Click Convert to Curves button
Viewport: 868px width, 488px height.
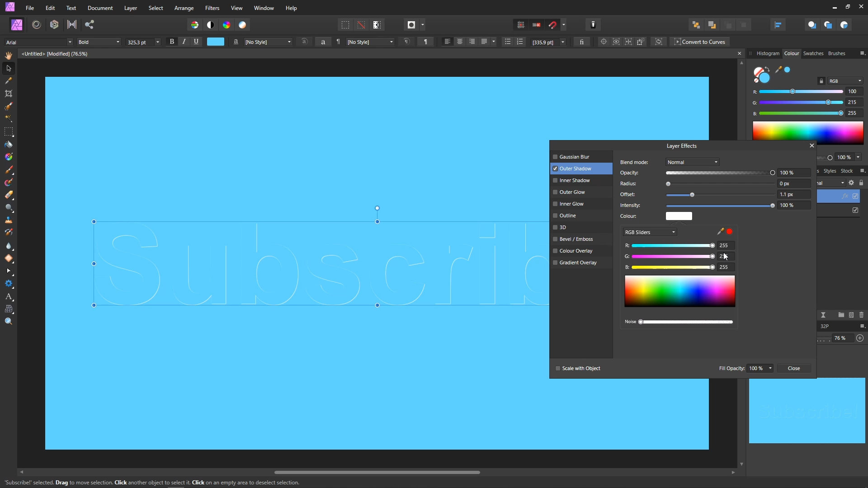pyautogui.click(x=700, y=42)
